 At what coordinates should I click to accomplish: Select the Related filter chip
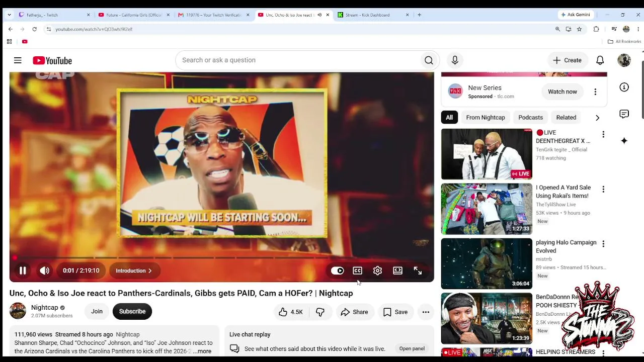pos(566,118)
